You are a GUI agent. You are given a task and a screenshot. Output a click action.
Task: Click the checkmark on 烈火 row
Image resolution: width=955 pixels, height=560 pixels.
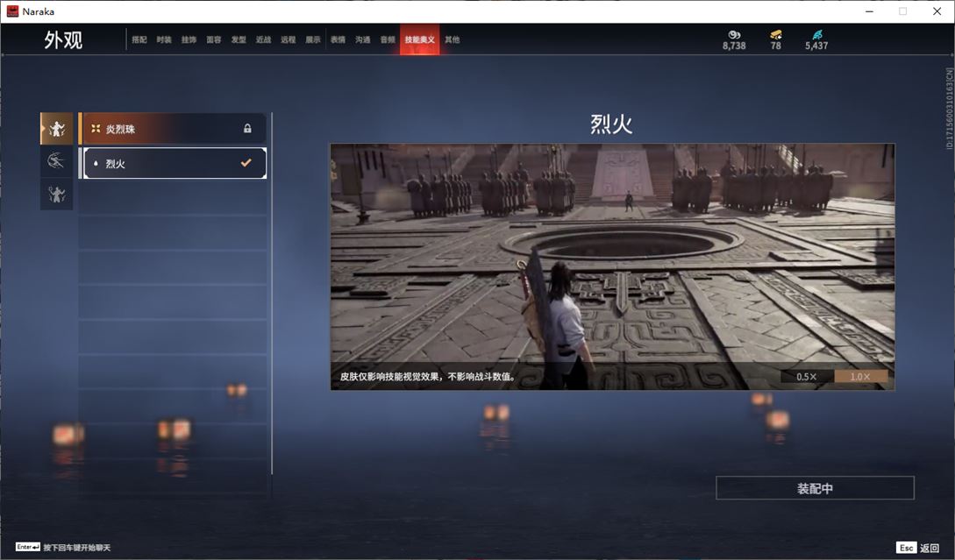(x=246, y=162)
